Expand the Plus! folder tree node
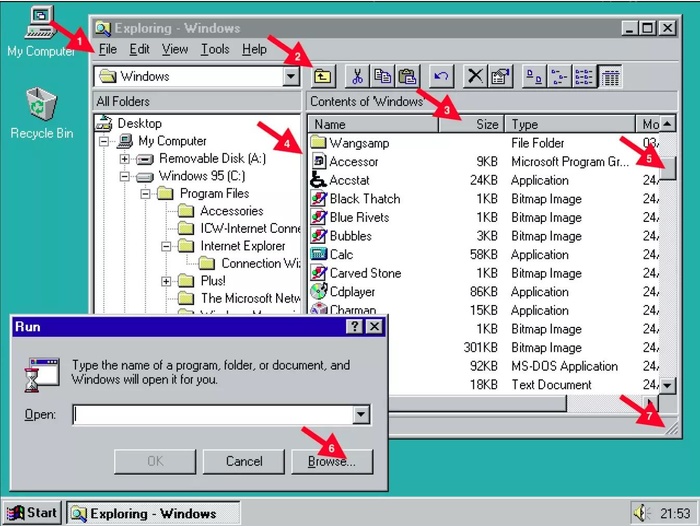 pos(165,281)
